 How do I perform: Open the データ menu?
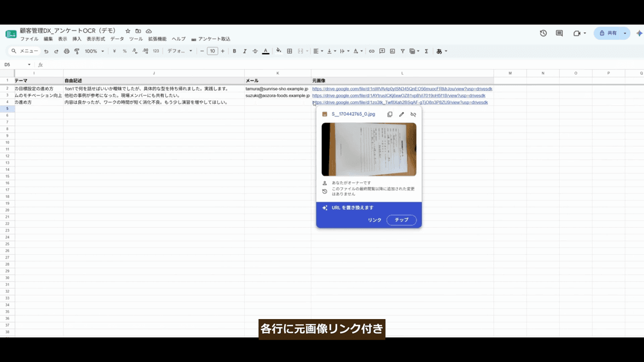pyautogui.click(x=117, y=39)
